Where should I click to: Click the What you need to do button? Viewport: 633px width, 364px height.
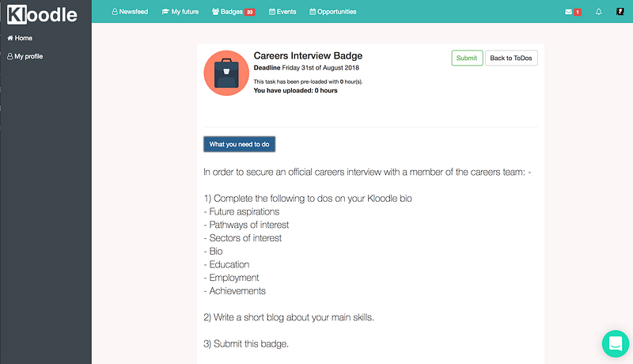[x=239, y=145]
